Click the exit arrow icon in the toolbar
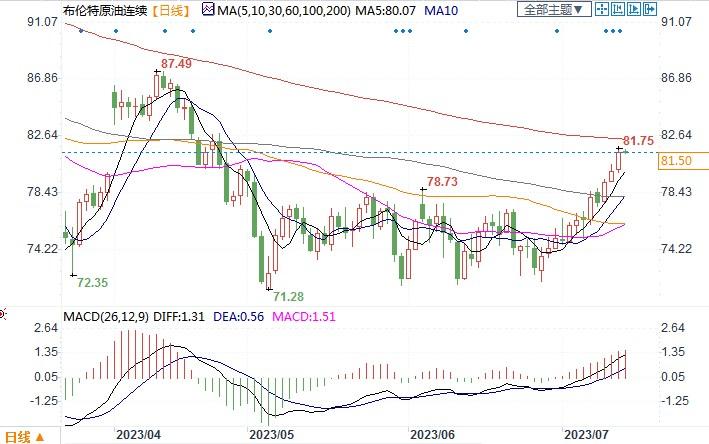Image resolution: width=709 pixels, height=444 pixels. [x=649, y=9]
